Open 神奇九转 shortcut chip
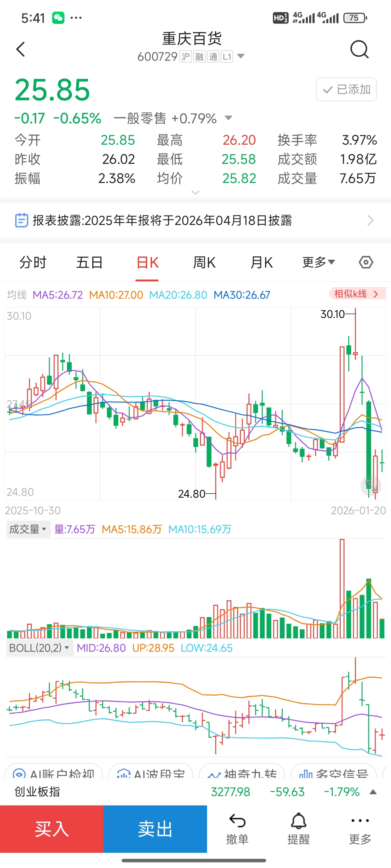 coord(242,771)
